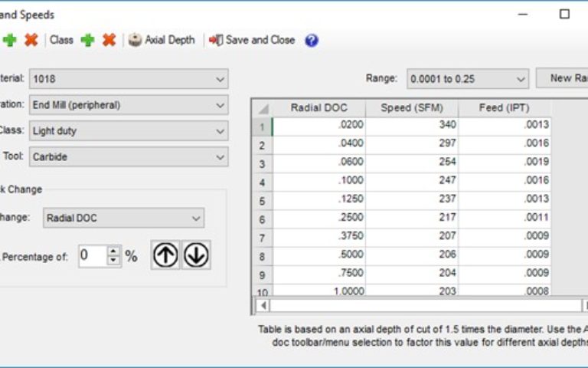Select row header 4
The width and height of the screenshot is (588, 368).
(x=263, y=182)
